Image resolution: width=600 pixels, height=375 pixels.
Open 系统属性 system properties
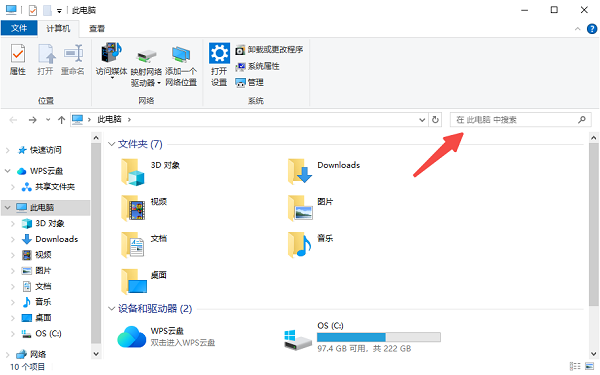[258, 66]
